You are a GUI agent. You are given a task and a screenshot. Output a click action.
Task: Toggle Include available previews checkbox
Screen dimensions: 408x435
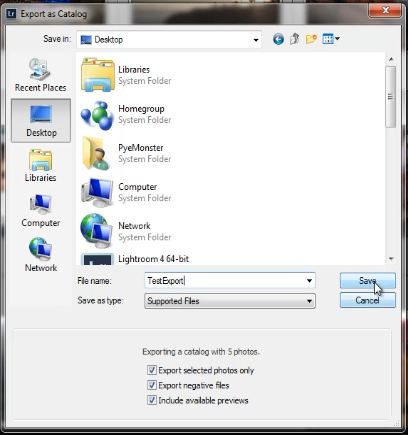coord(152,400)
